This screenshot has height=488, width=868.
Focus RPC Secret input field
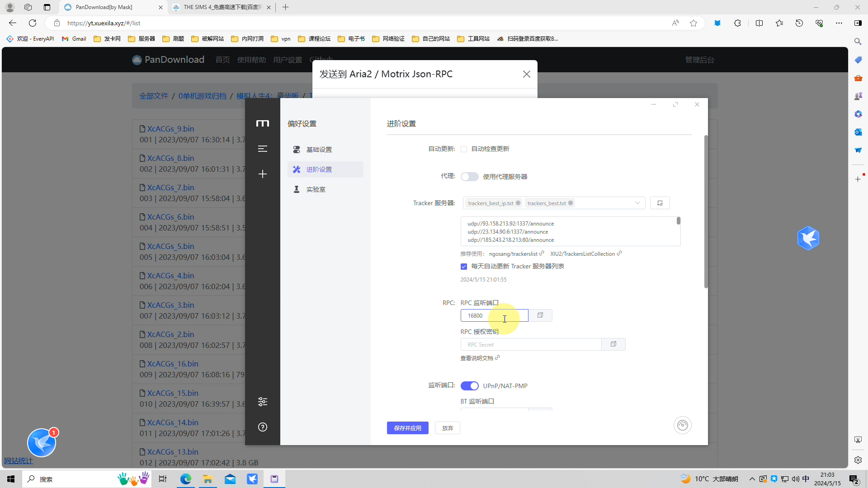pos(531,344)
